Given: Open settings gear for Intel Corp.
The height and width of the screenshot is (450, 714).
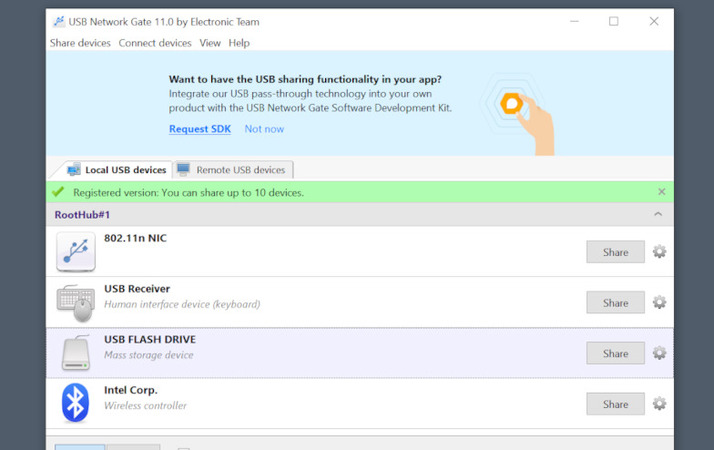Looking at the screenshot, I should 659,404.
